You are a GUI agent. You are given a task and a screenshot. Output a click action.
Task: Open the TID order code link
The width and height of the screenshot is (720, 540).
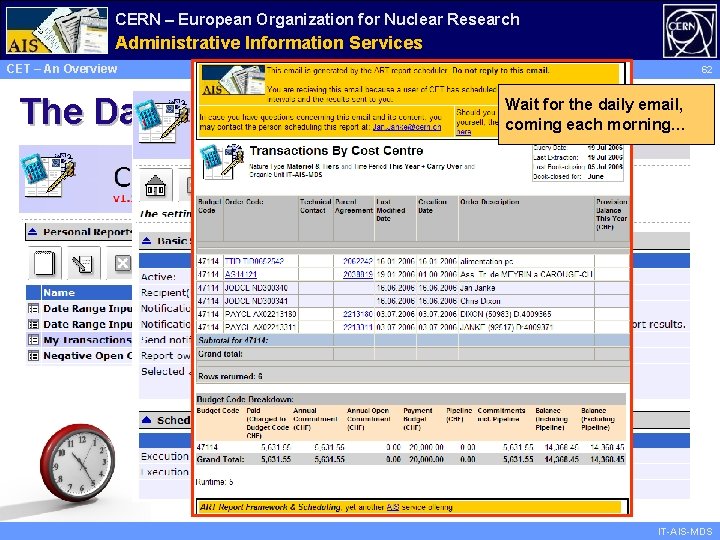coord(254,261)
